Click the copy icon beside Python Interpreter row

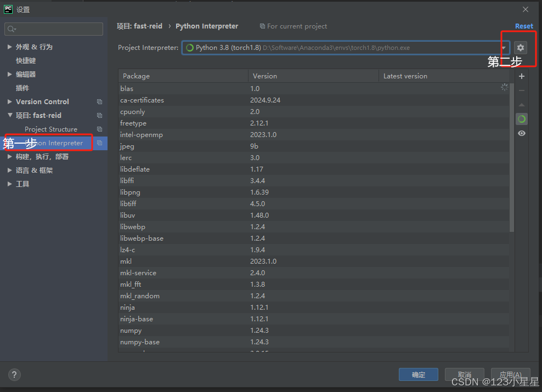tap(99, 143)
